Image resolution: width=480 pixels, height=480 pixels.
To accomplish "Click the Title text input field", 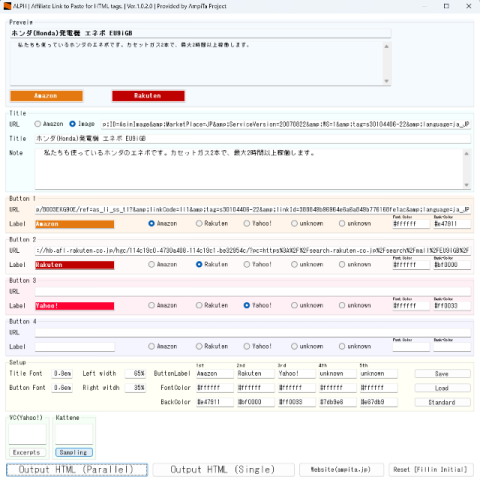I will (x=253, y=139).
